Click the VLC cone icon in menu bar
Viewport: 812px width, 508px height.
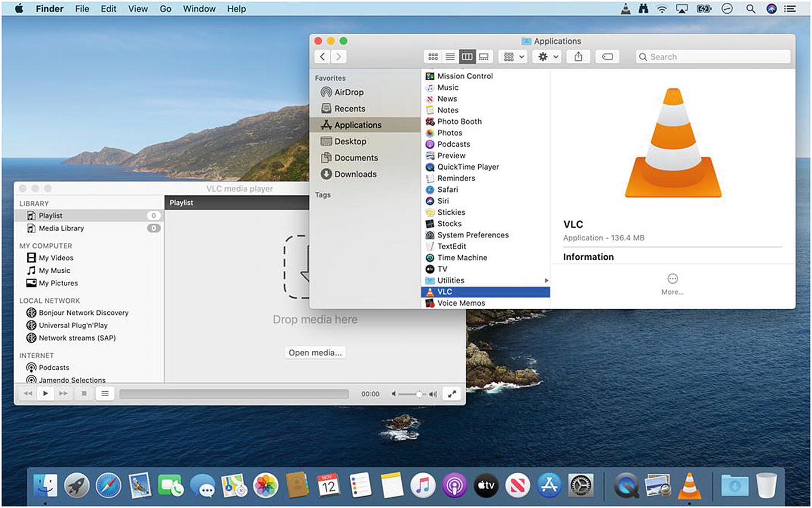point(626,9)
